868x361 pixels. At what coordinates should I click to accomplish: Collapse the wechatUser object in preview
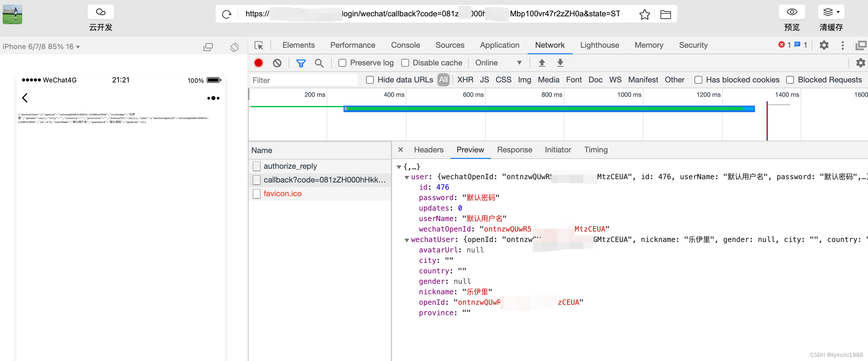(x=407, y=240)
